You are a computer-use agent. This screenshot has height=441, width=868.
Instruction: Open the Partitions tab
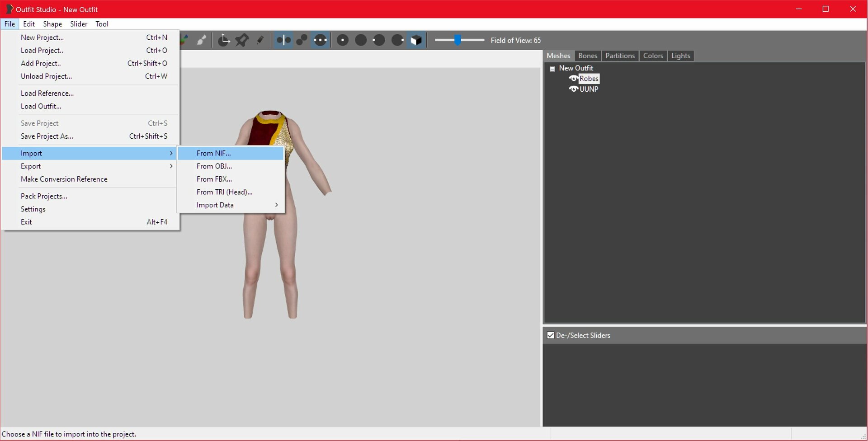coord(620,56)
